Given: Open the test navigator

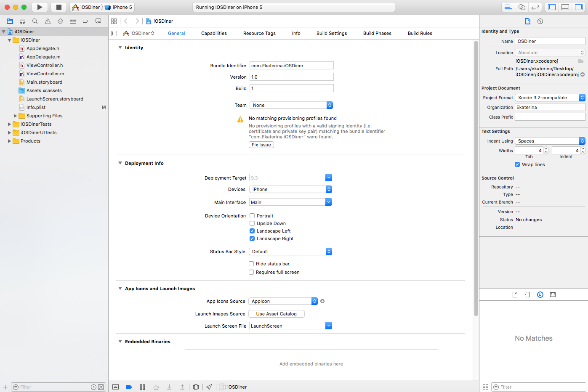Looking at the screenshot, I should coord(60,21).
